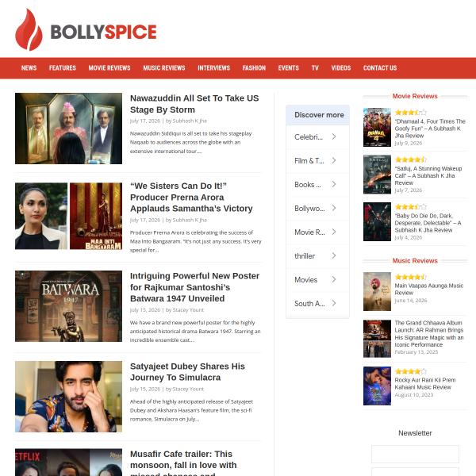Expand the Celebri... discover item chevron
476x476 pixels.
[x=334, y=136]
